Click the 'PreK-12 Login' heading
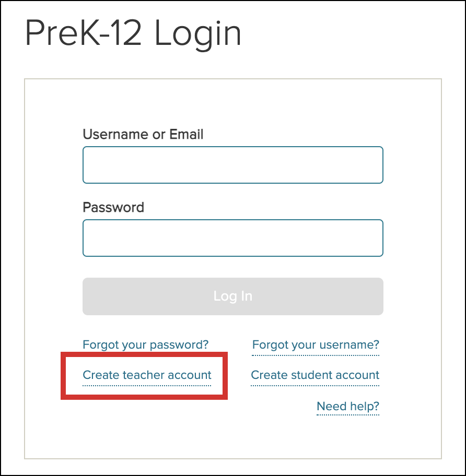This screenshot has height=476, width=466. (x=133, y=34)
